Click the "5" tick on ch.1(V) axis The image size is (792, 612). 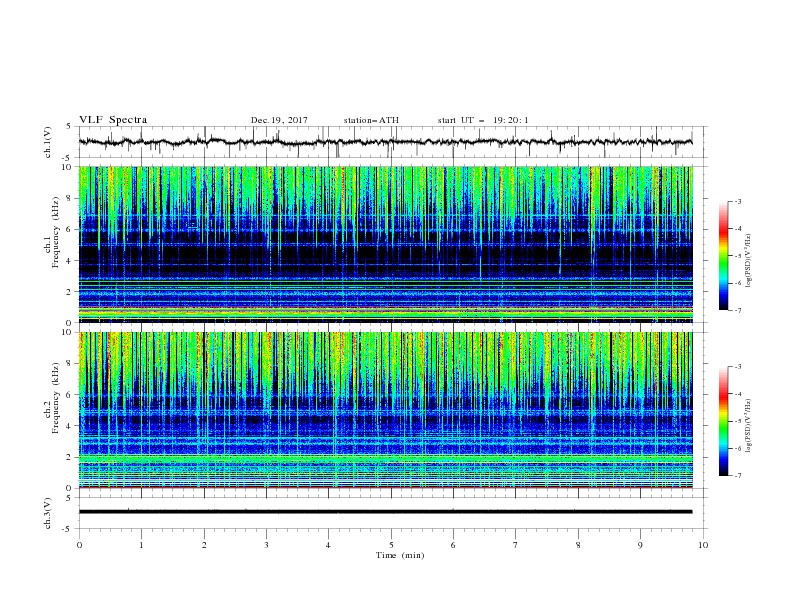(x=69, y=126)
